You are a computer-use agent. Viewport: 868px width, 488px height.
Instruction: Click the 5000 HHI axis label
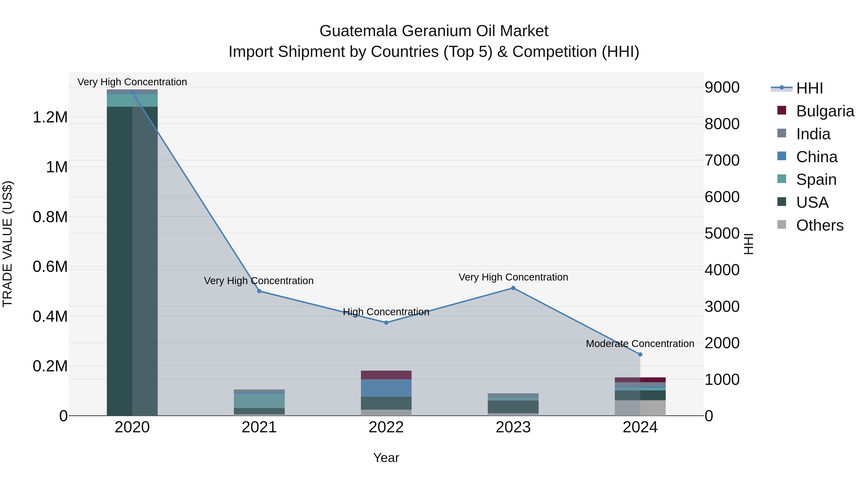pos(722,233)
